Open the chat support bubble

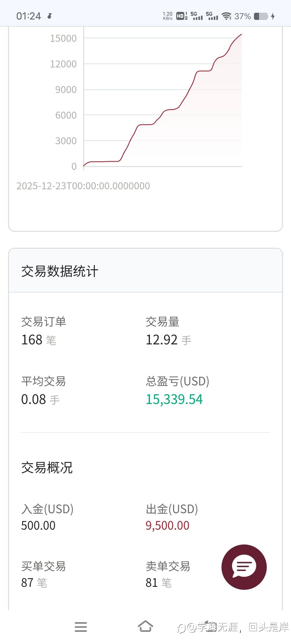click(244, 567)
